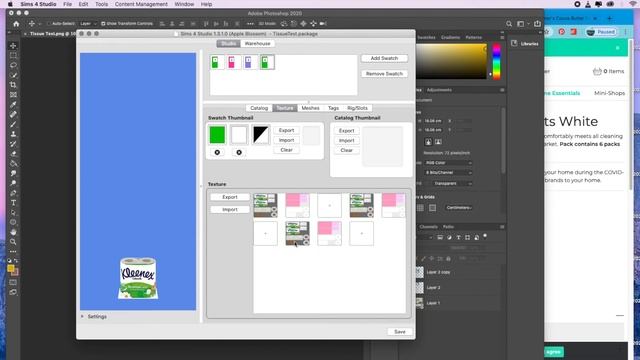Click Export in Texture section
The width and height of the screenshot is (640, 360).
(230, 197)
